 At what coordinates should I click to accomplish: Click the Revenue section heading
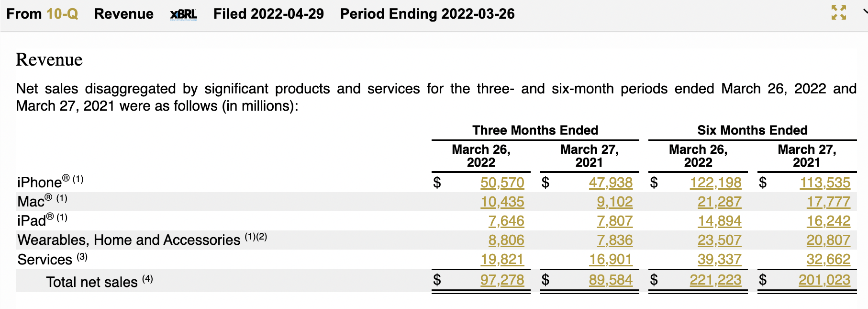point(49,59)
